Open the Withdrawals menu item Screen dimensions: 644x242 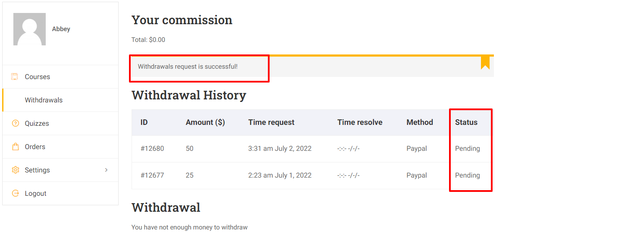44,100
